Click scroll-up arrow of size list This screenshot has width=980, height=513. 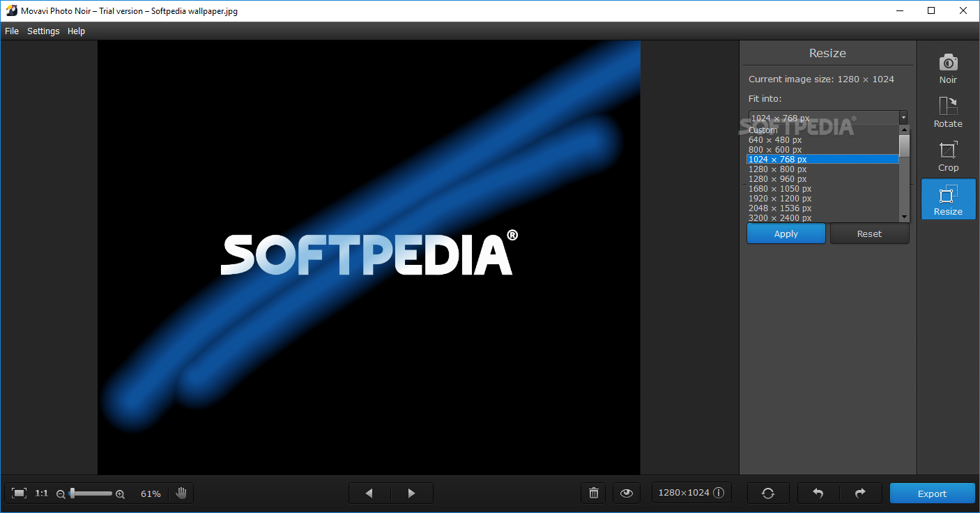[904, 130]
